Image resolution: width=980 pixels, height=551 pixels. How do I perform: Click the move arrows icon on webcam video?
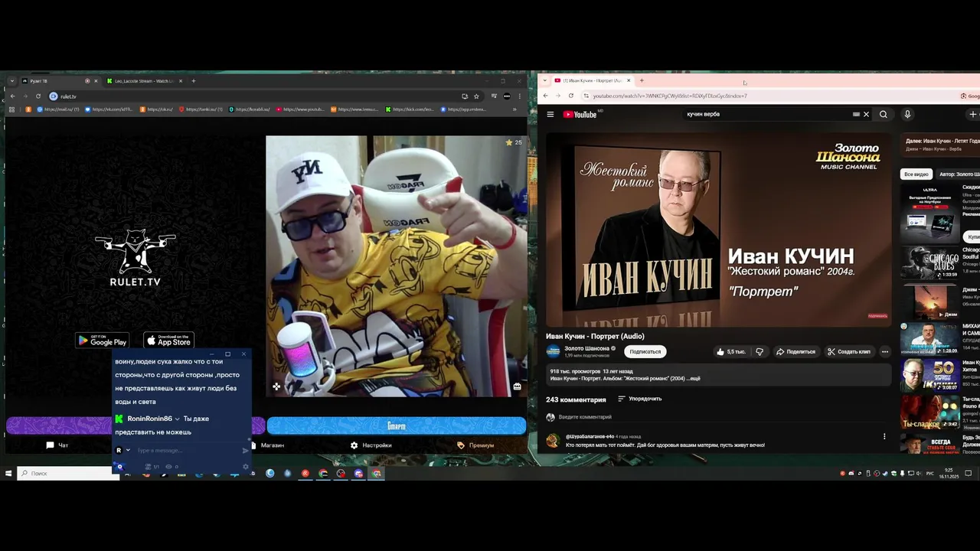coord(276,386)
